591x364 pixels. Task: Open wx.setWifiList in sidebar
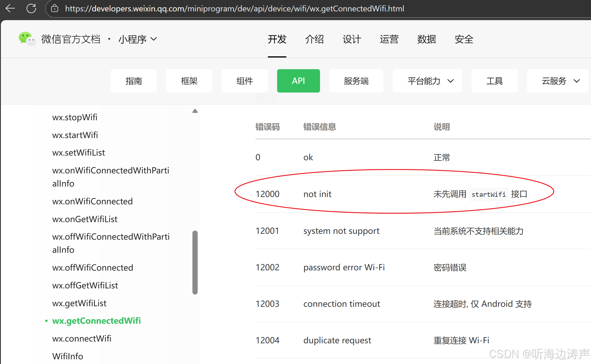point(79,153)
